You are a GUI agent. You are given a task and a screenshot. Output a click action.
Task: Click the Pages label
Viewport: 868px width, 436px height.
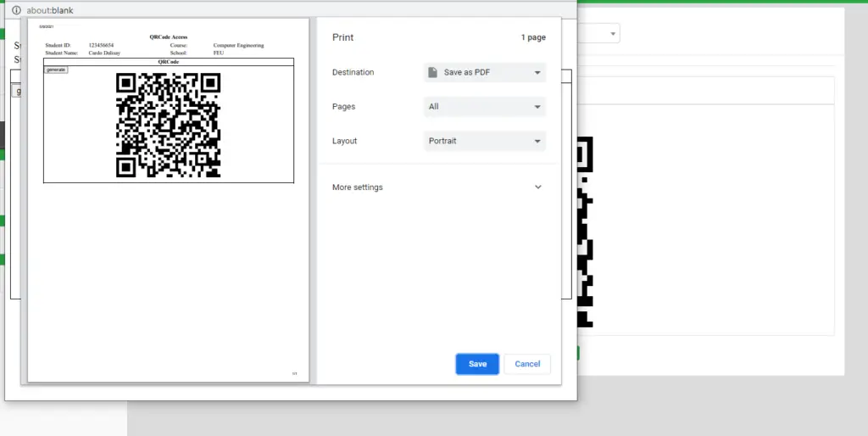344,106
